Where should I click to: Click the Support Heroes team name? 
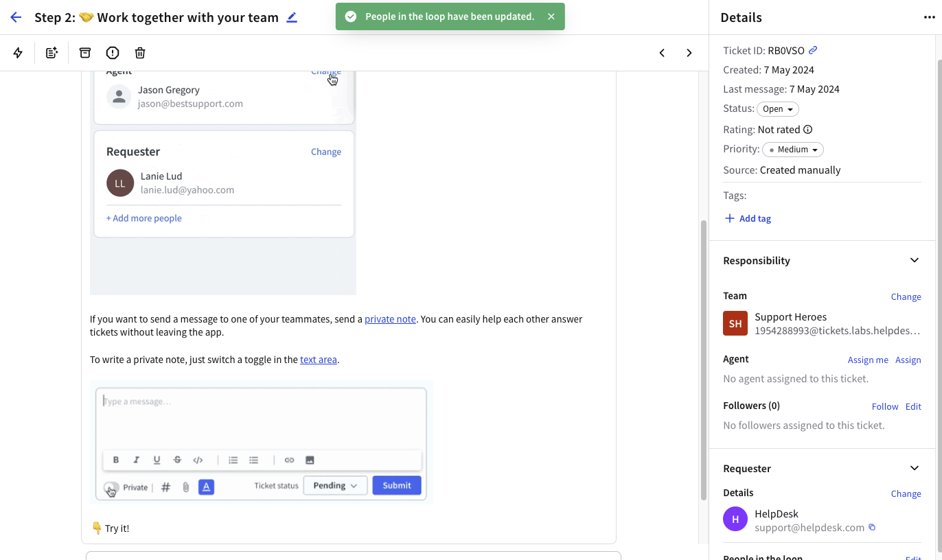790,317
